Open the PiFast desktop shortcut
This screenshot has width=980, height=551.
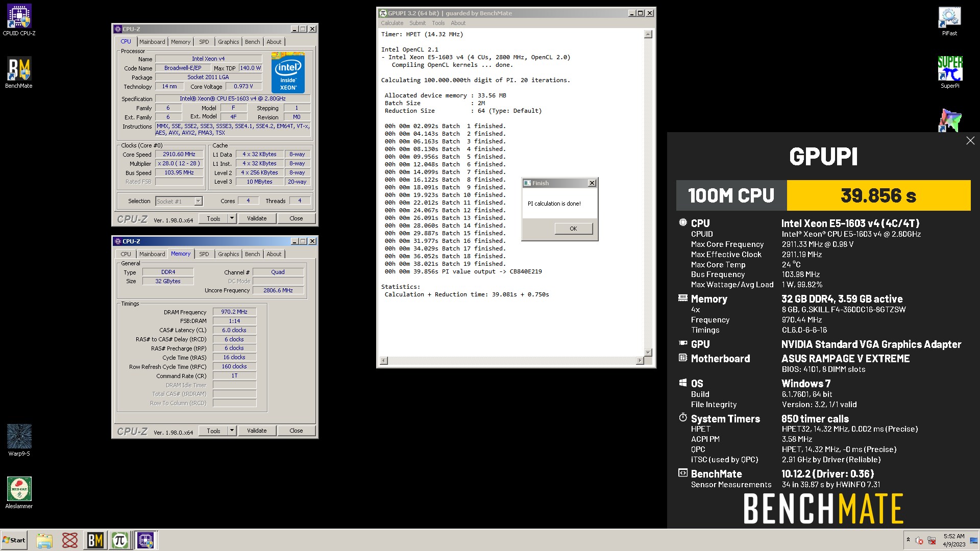(949, 21)
